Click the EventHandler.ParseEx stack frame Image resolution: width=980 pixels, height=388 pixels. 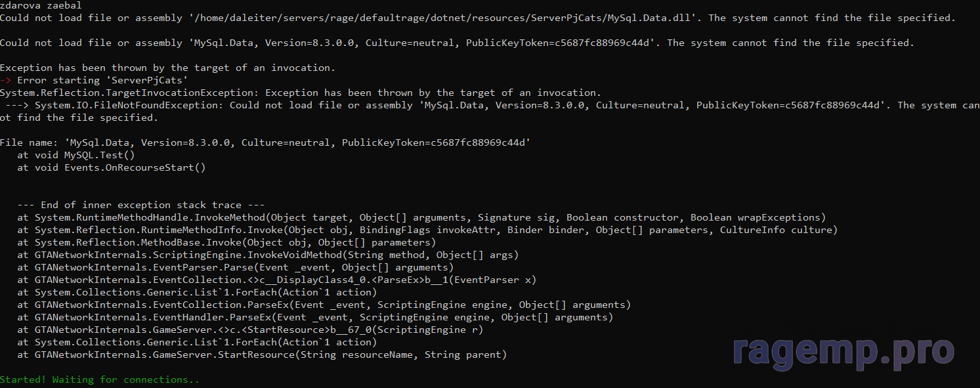pyautogui.click(x=315, y=317)
